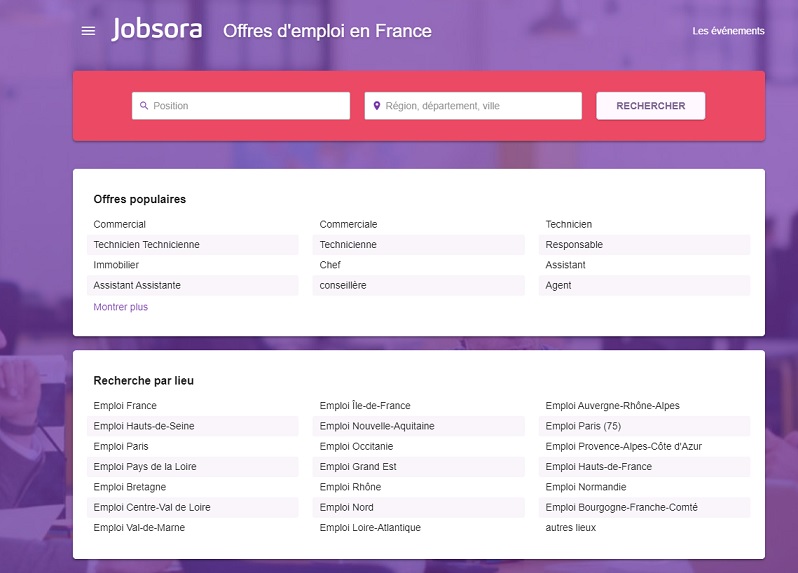This screenshot has height=573, width=798.
Task: Open the Chef job offers
Action: tap(330, 265)
